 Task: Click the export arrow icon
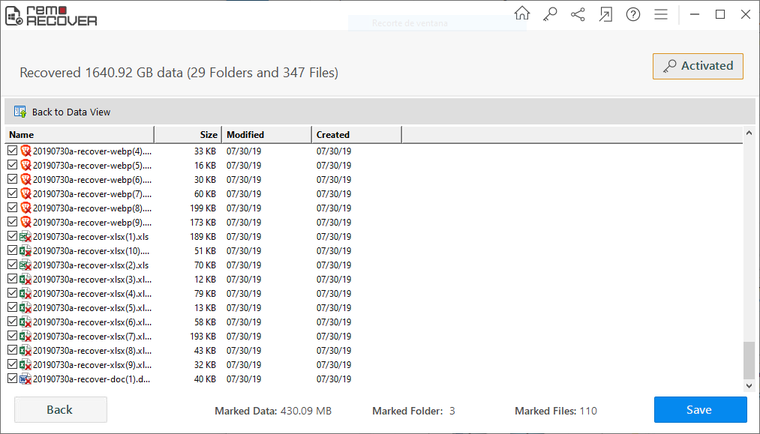[605, 14]
